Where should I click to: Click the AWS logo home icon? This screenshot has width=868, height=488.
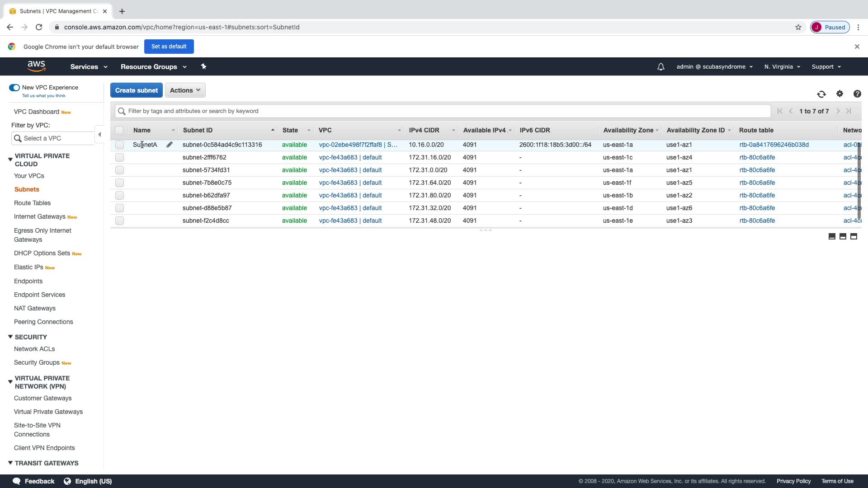(x=36, y=66)
